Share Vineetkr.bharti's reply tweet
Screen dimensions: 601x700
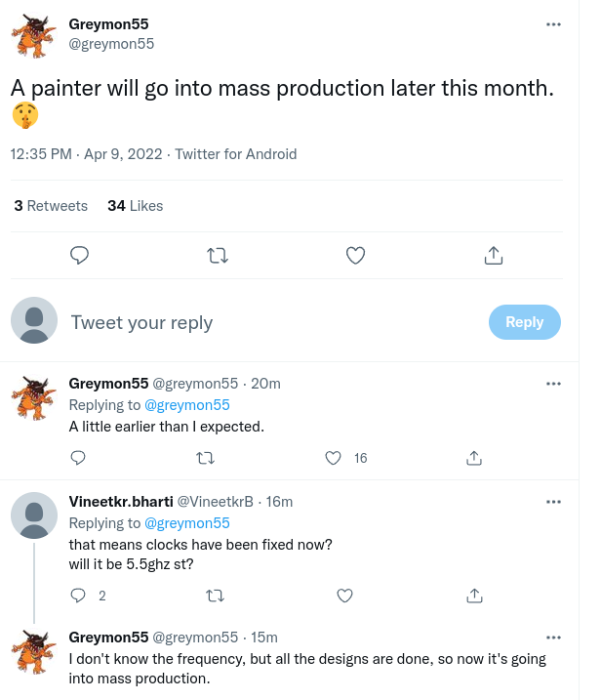(x=474, y=595)
